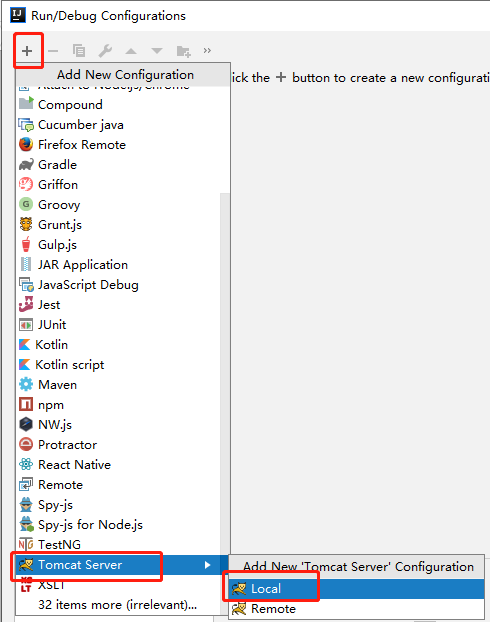Click the Firefox Remote icon

tap(26, 144)
